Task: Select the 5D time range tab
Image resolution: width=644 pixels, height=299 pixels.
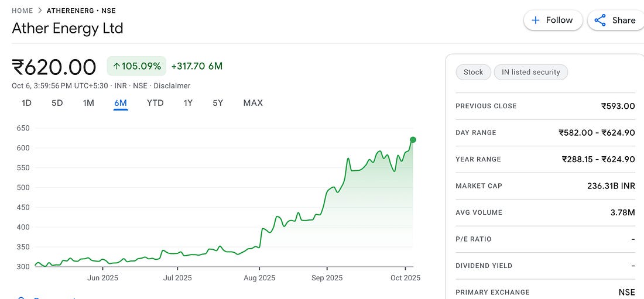Action: point(57,103)
